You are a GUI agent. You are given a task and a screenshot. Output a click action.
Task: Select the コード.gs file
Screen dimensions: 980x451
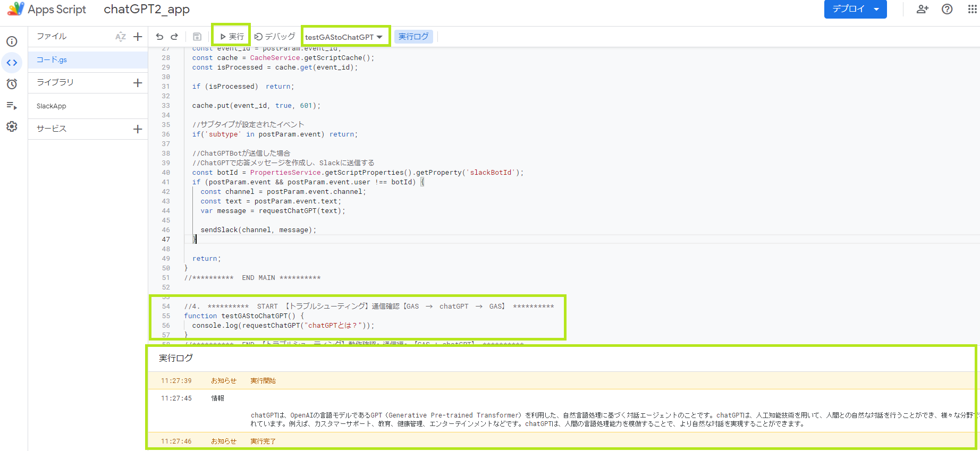(52, 60)
